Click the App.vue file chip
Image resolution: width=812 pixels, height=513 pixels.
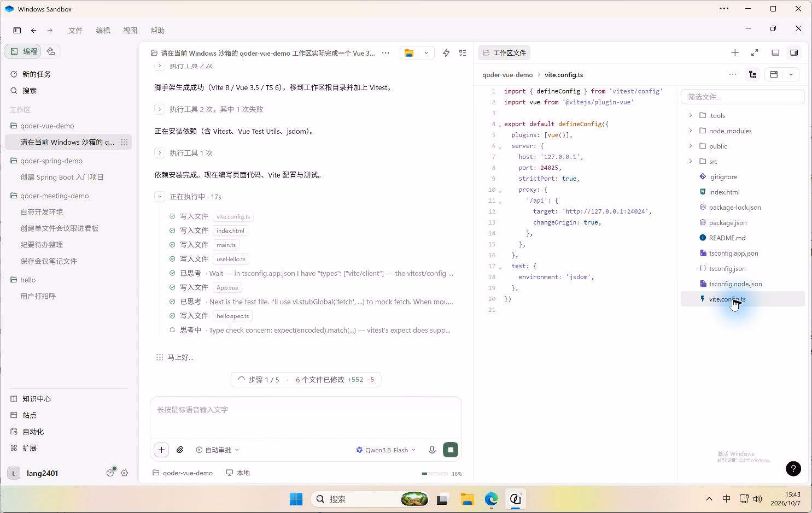(x=227, y=287)
